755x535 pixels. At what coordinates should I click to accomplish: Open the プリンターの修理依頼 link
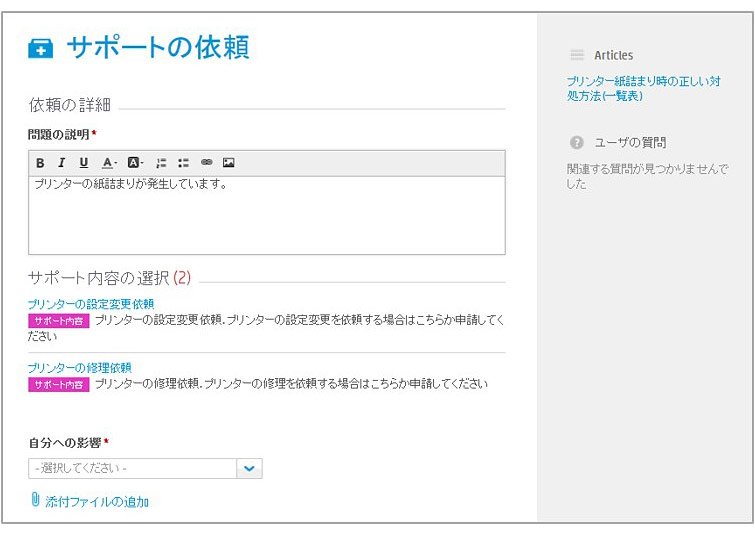pos(79,368)
